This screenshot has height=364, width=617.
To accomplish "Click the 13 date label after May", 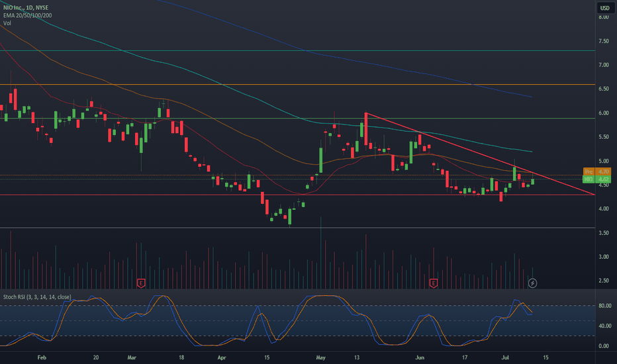I will [357, 357].
